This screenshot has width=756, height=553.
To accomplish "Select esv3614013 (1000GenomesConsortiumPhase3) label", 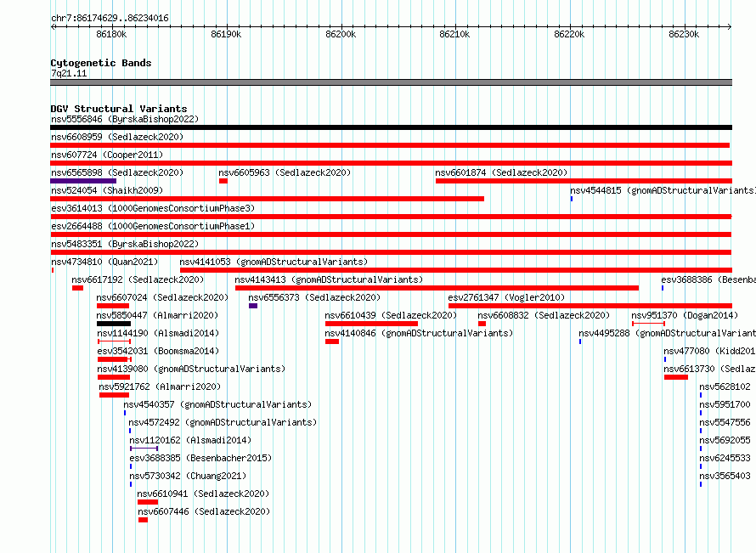I will (153, 208).
